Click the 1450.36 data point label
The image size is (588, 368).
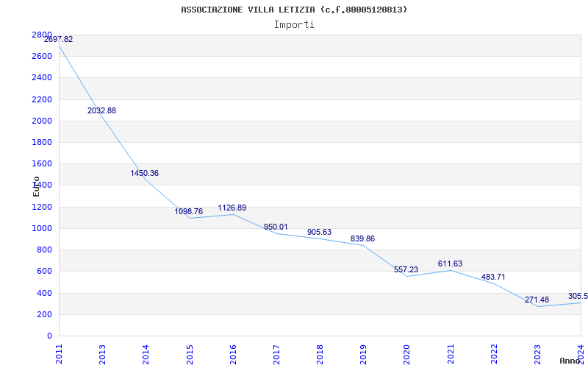[144, 174]
